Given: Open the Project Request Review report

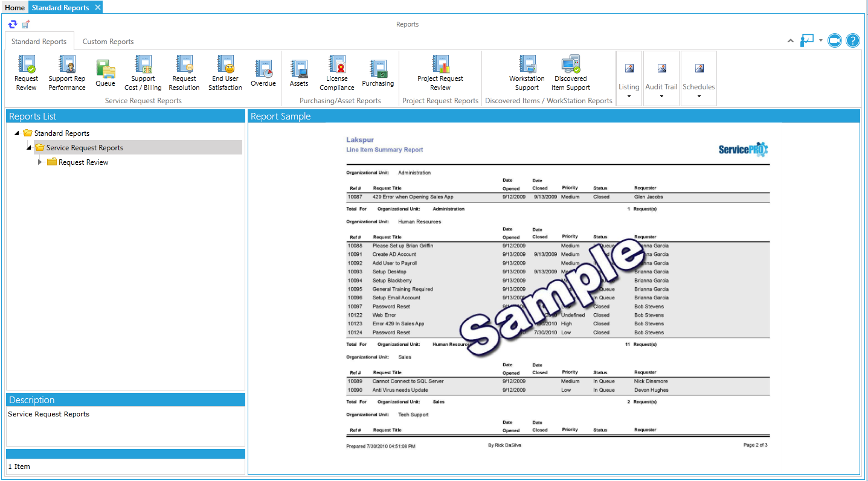Looking at the screenshot, I should 440,74.
